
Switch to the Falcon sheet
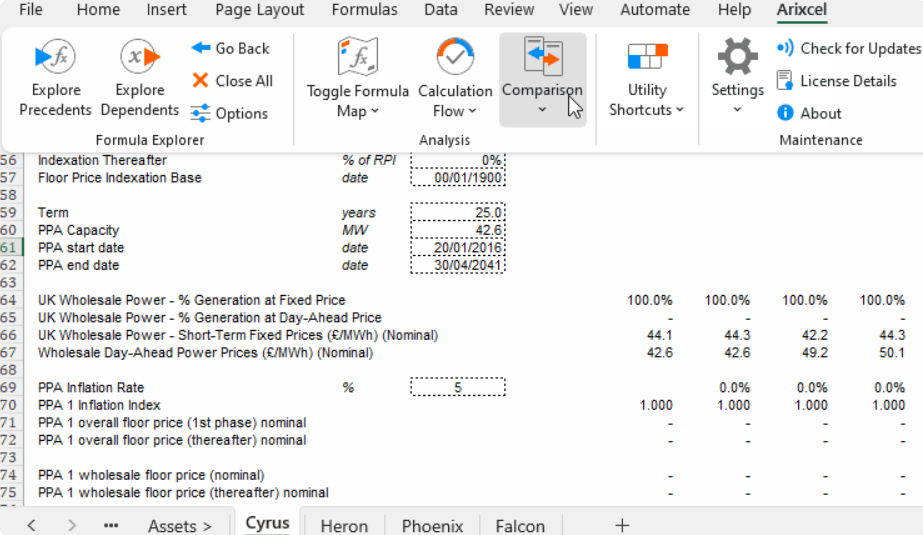(520, 525)
